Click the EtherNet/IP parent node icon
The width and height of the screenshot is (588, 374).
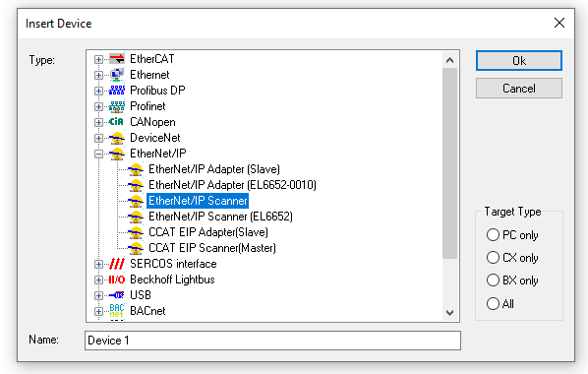pyautogui.click(x=117, y=154)
